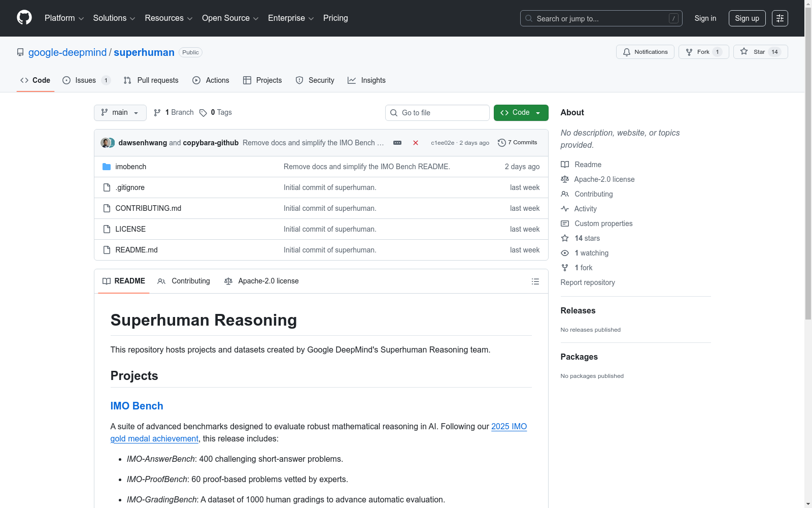Click the repository icon beside google-deepmind

(x=20, y=52)
